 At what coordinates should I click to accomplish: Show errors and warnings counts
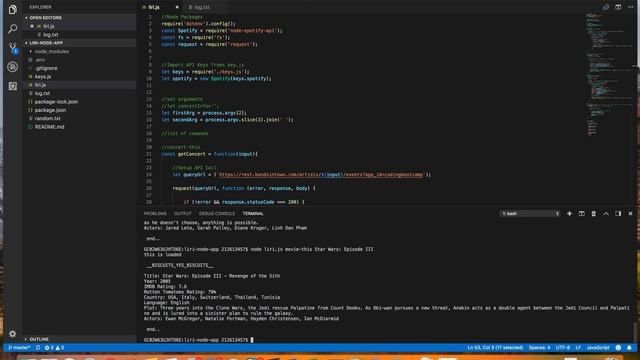(x=54, y=348)
